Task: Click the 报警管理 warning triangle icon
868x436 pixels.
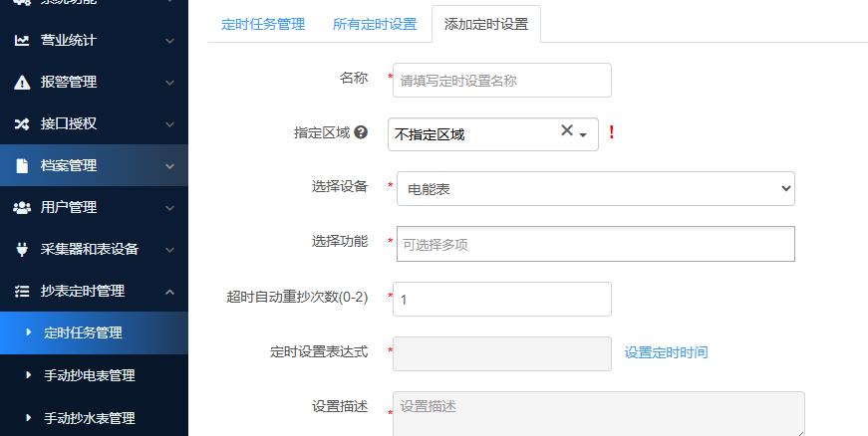Action: click(22, 83)
